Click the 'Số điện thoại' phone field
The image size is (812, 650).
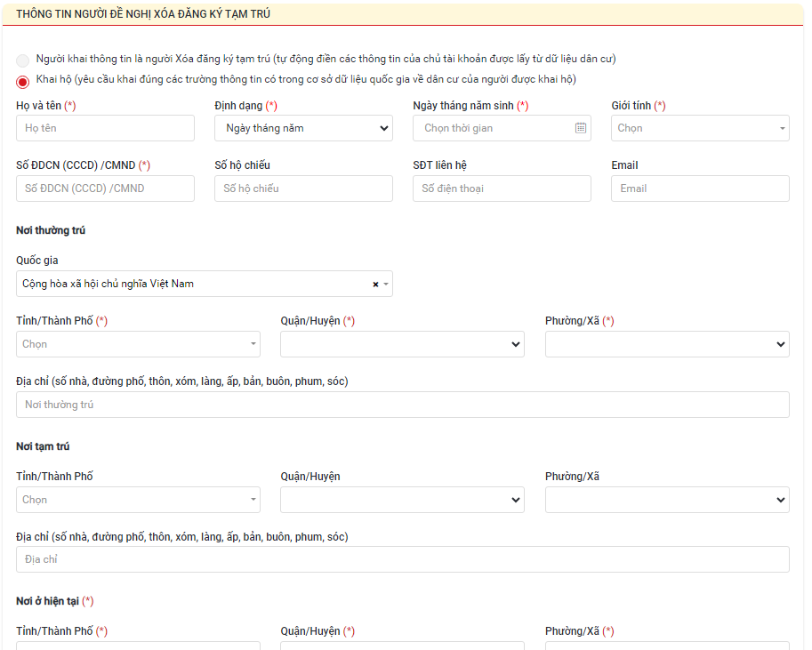502,189
